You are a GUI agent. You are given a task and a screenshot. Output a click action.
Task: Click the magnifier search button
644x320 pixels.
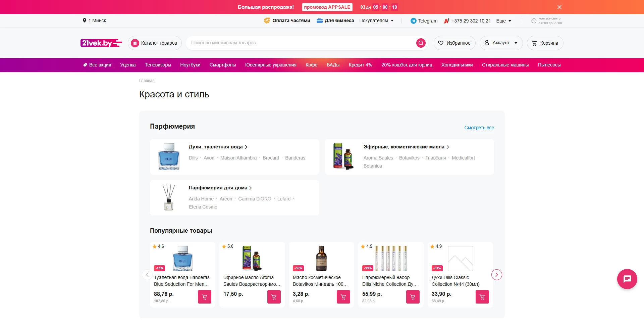pos(421,43)
